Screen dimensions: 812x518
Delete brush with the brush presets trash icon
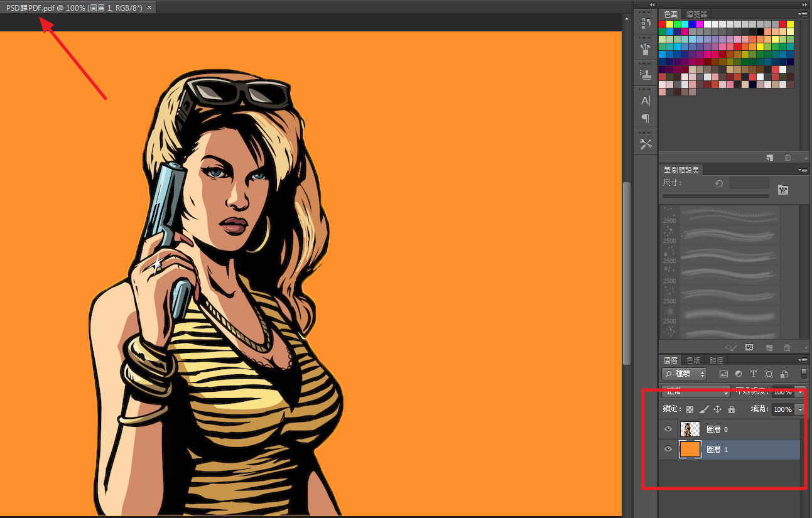click(x=788, y=347)
